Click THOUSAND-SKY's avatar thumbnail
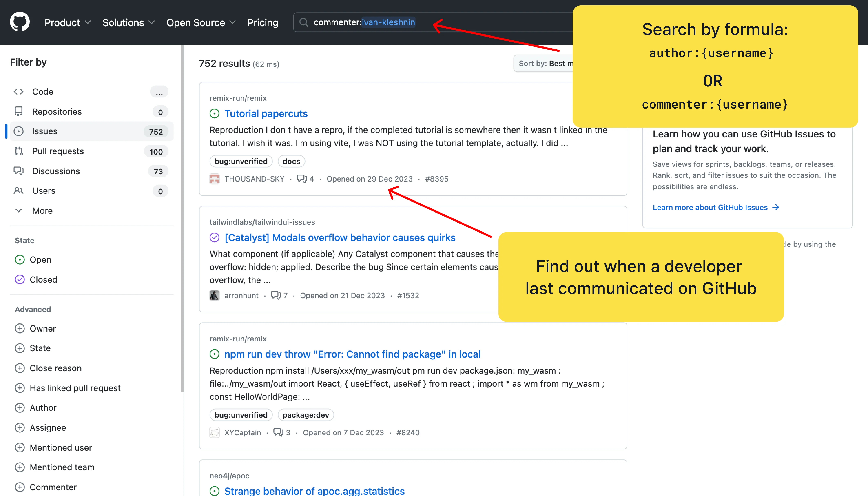This screenshot has height=496, width=868. [214, 179]
